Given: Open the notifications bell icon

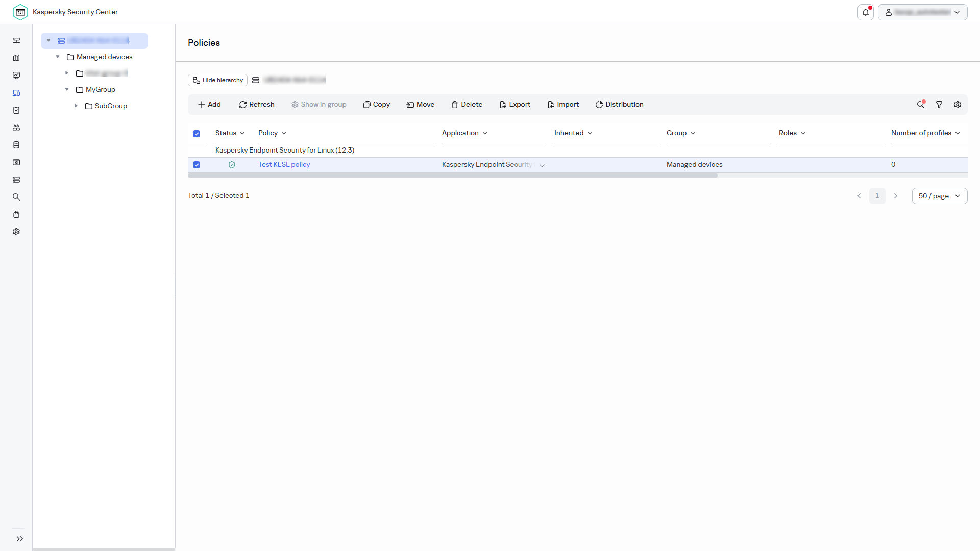Looking at the screenshot, I should click(x=866, y=12).
